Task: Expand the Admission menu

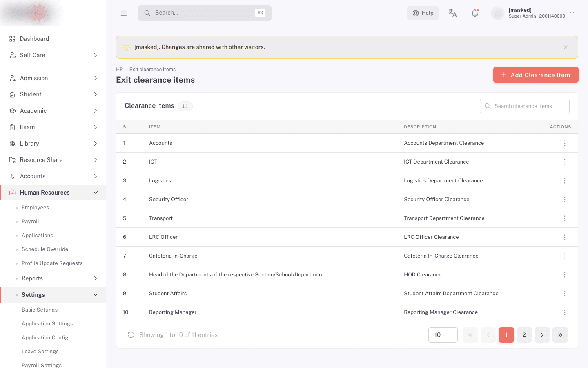Action: 53,78
